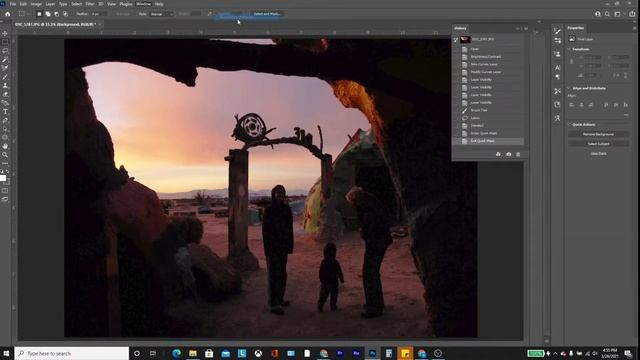
Task: Click the Share icon at top right
Action: coord(632,14)
